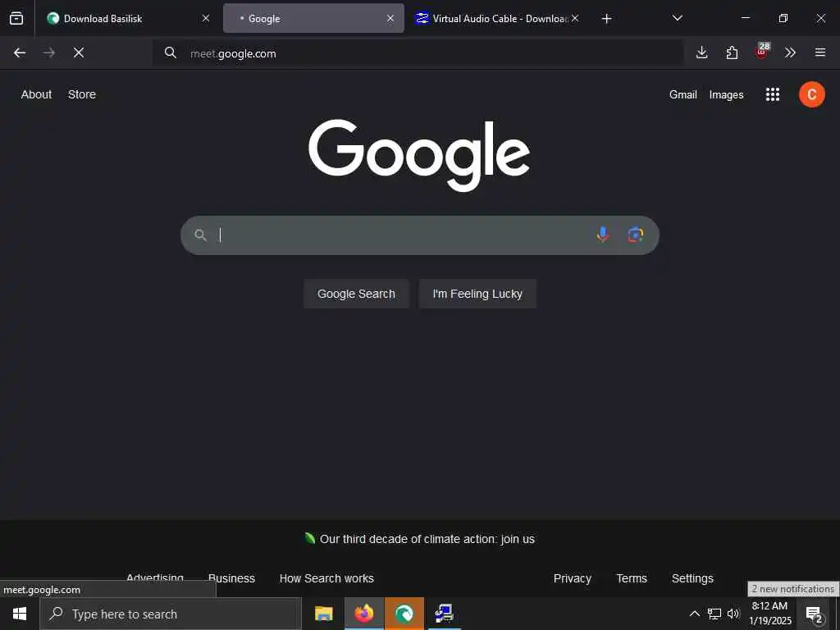Screen dimensions: 840x630
Task: Show hidden system tray icons
Action: pyautogui.click(x=694, y=614)
